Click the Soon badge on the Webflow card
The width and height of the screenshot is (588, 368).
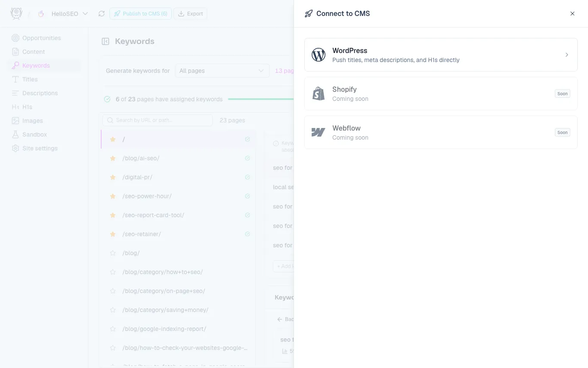tap(563, 132)
